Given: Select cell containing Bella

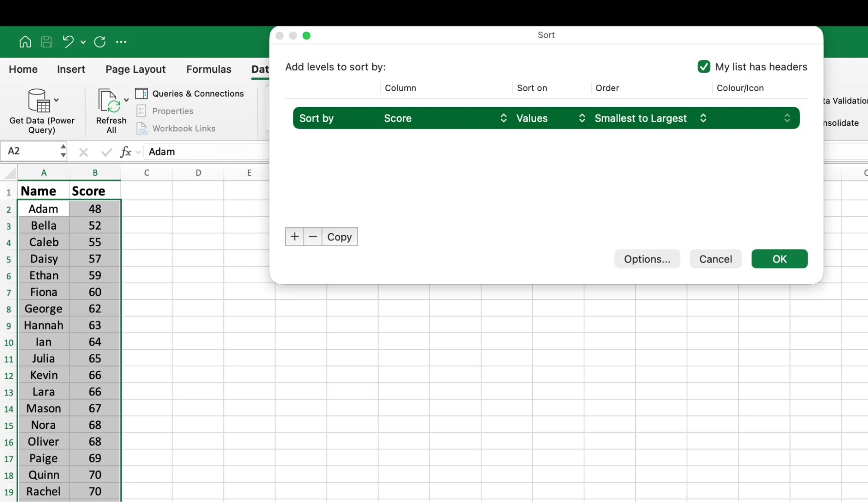Looking at the screenshot, I should tap(43, 226).
